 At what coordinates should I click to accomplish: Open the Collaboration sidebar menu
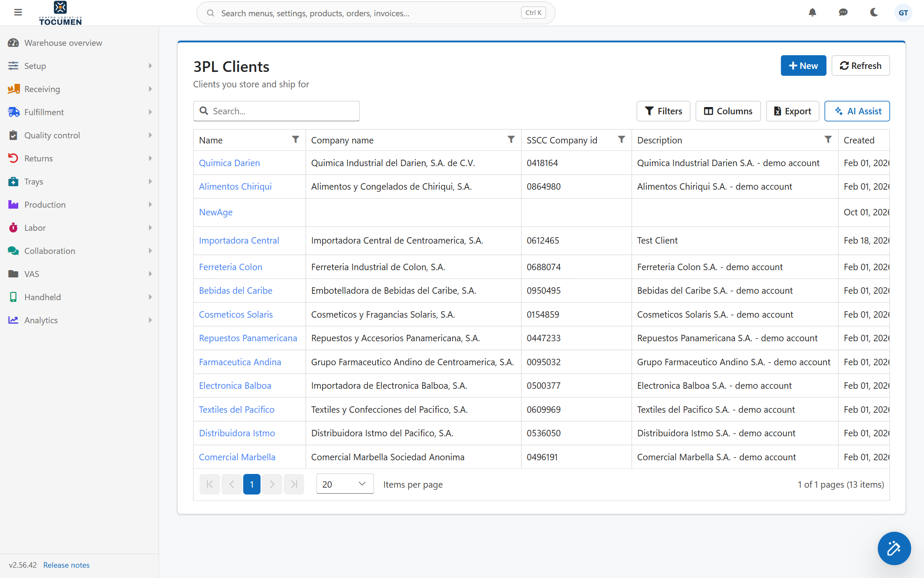point(79,251)
